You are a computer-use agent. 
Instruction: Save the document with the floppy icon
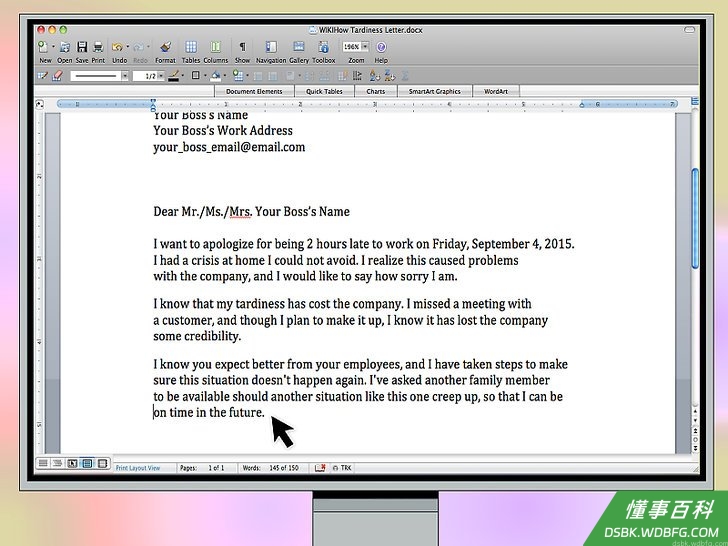pos(82,47)
